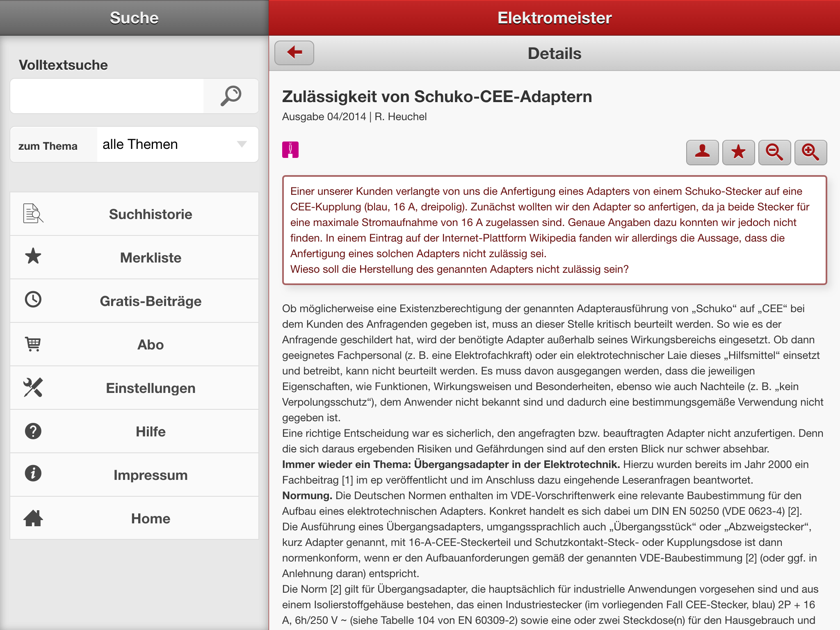The image size is (840, 630).
Task: Click the Merkliste star icon in sidebar
Action: click(x=33, y=256)
